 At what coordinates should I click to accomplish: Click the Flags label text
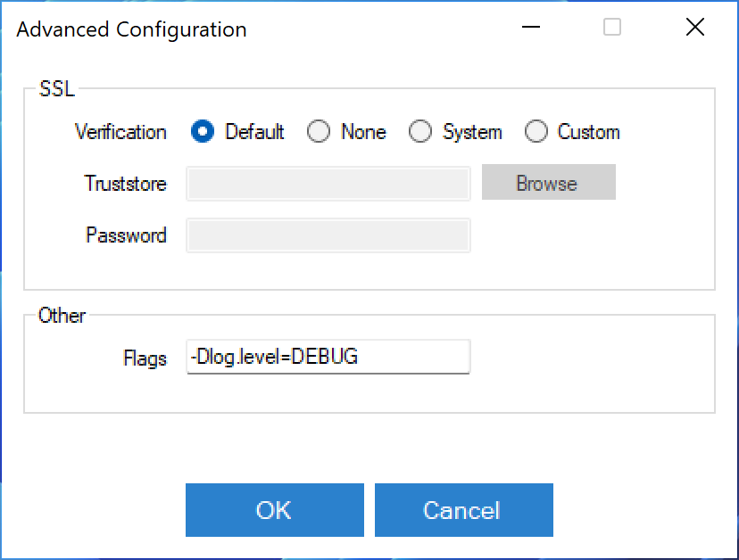tap(145, 358)
